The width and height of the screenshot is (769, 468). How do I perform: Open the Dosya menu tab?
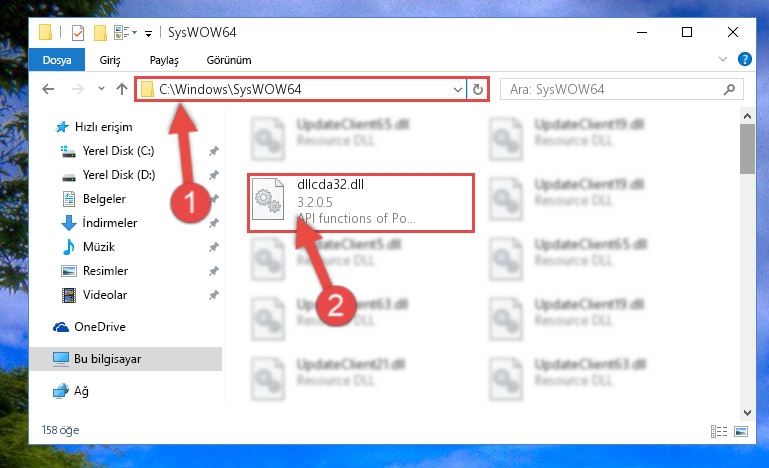click(57, 60)
